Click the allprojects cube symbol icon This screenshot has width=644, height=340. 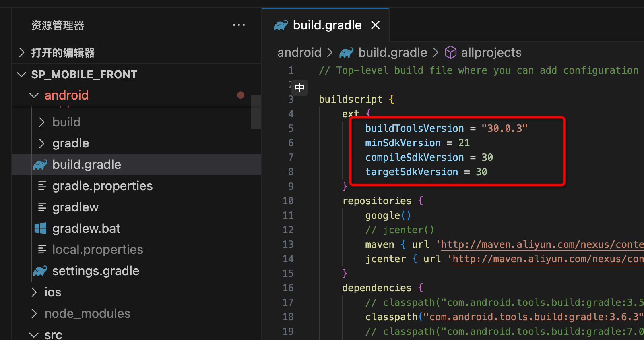[x=450, y=52]
